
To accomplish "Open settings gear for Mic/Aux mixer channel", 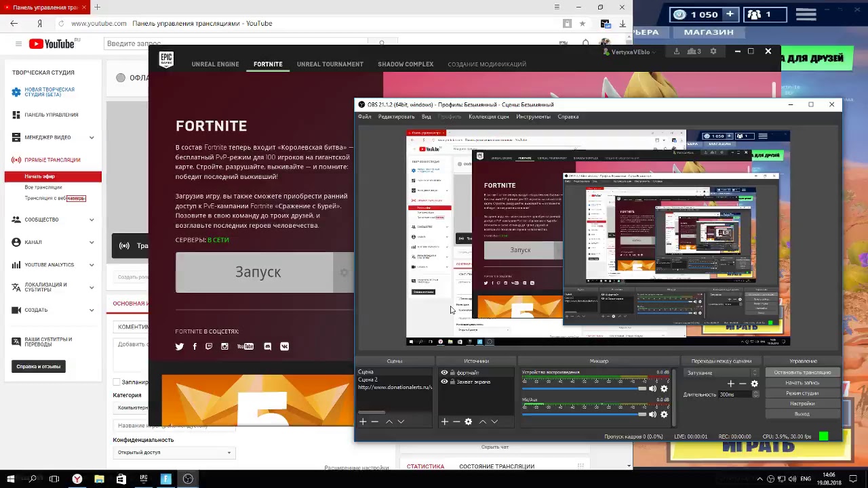I will tap(664, 414).
